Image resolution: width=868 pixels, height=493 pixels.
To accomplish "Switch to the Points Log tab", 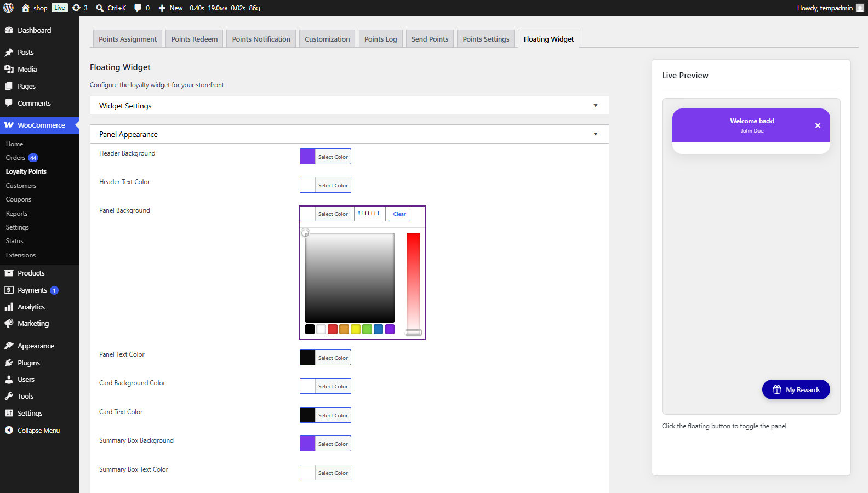I will click(380, 39).
